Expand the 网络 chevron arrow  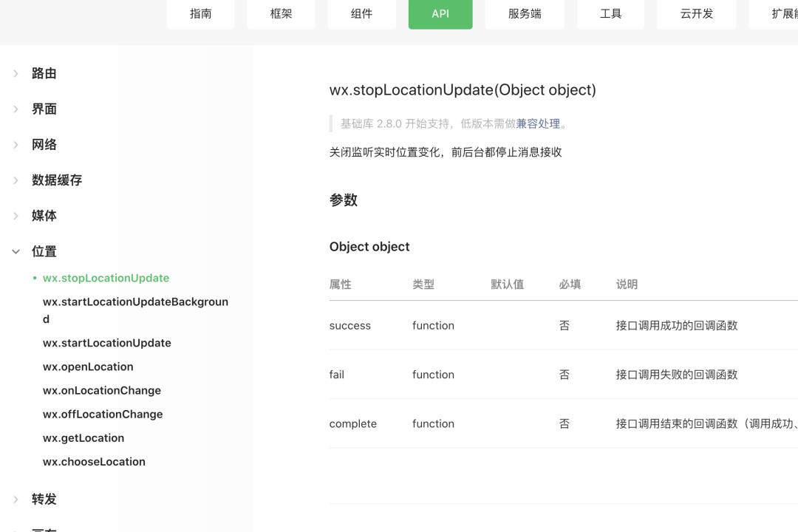coord(16,144)
